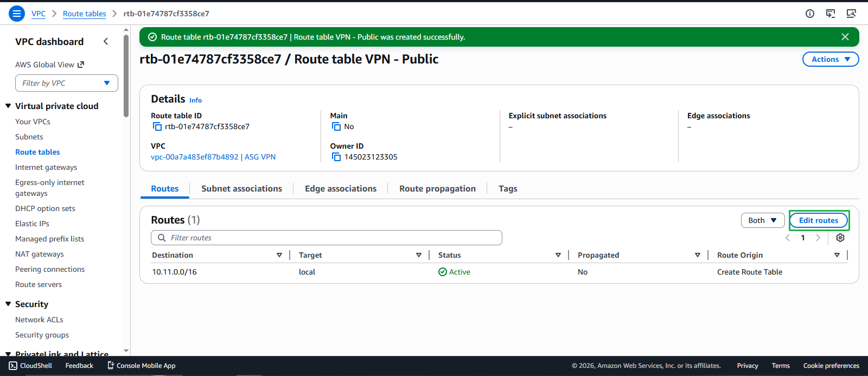
Task: Open vpc-00a7a483ef87b4892 ASG VPN link
Action: (x=213, y=157)
